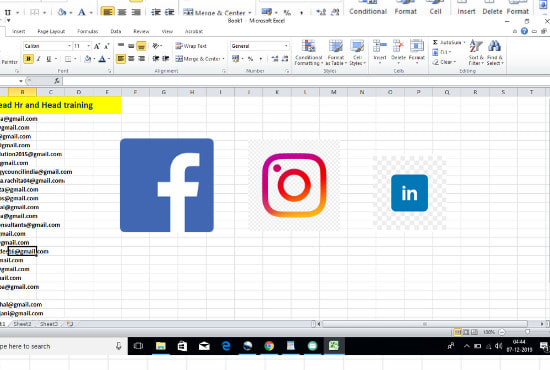The image size is (550, 370).
Task: Click the Merge & Center button
Action: pyautogui.click(x=197, y=59)
